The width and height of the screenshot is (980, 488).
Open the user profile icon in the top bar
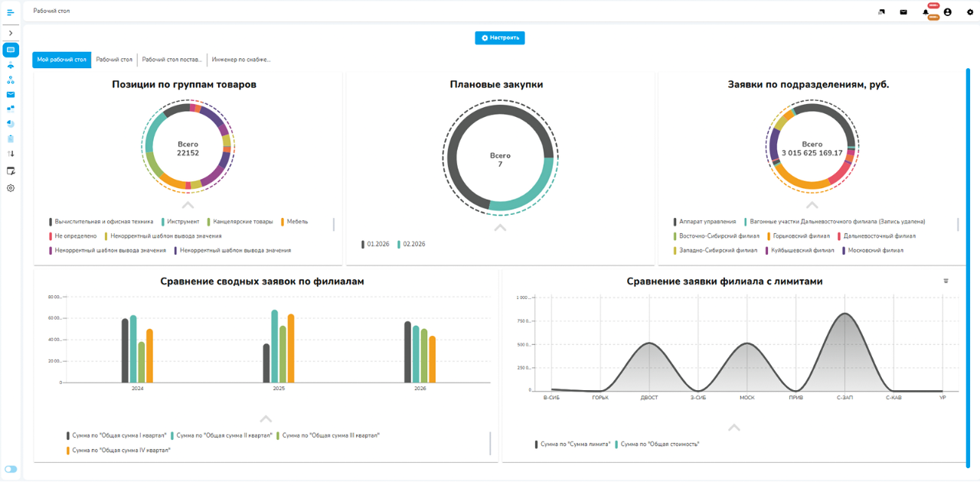[947, 12]
